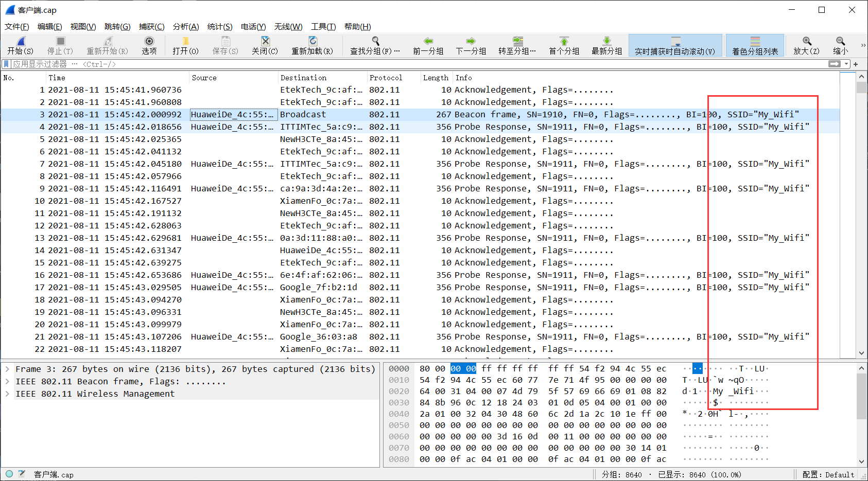The height and width of the screenshot is (481, 868).
Task: Sort by the Destination column header
Action: coord(322,78)
